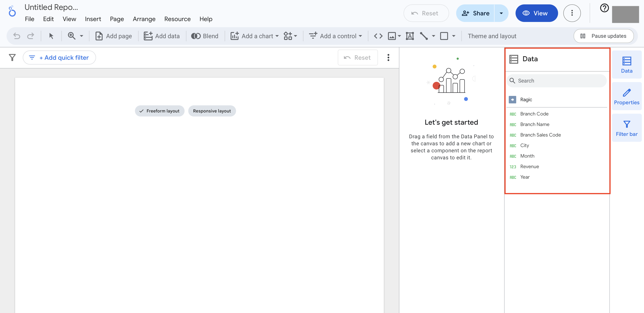The width and height of the screenshot is (644, 313).
Task: Expand the Share options arrow
Action: [501, 13]
